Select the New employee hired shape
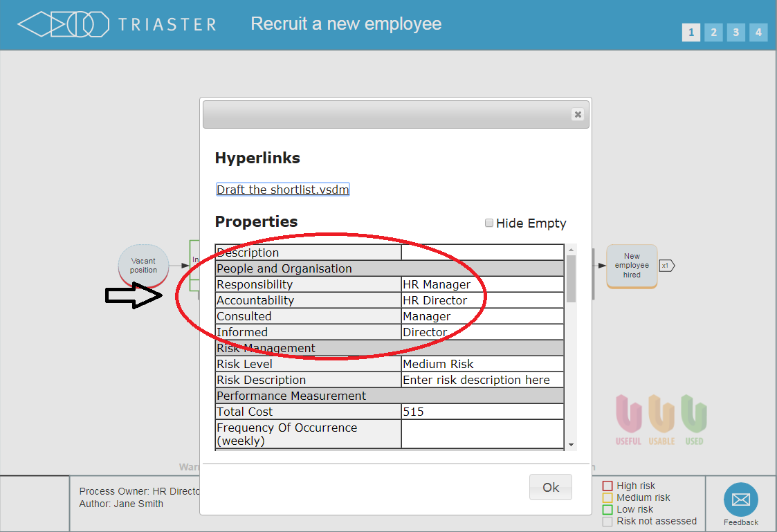The height and width of the screenshot is (532, 777). tap(631, 265)
